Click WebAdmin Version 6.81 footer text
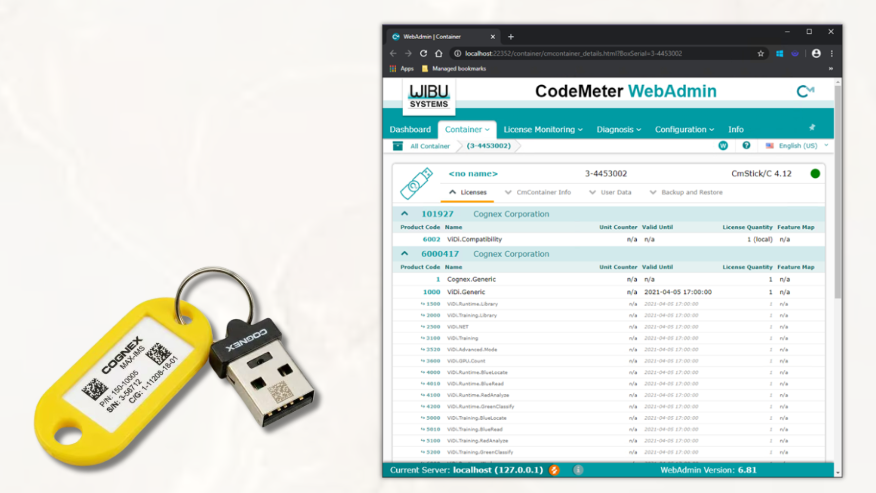The image size is (876, 493). [708, 470]
